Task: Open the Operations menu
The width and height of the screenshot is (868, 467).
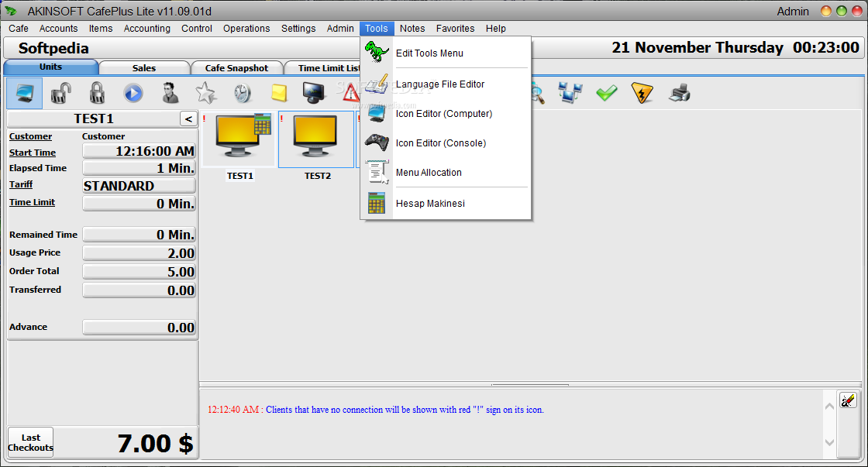Action: pos(246,28)
